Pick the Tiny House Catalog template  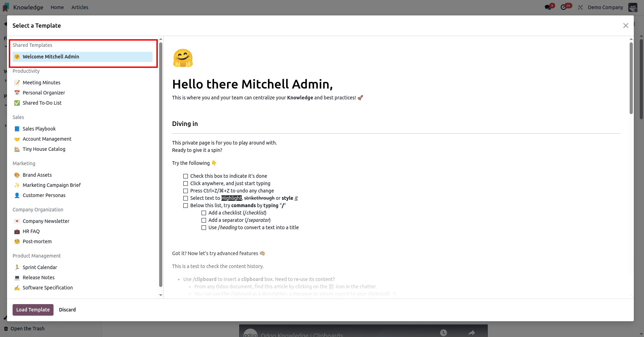click(x=83, y=149)
